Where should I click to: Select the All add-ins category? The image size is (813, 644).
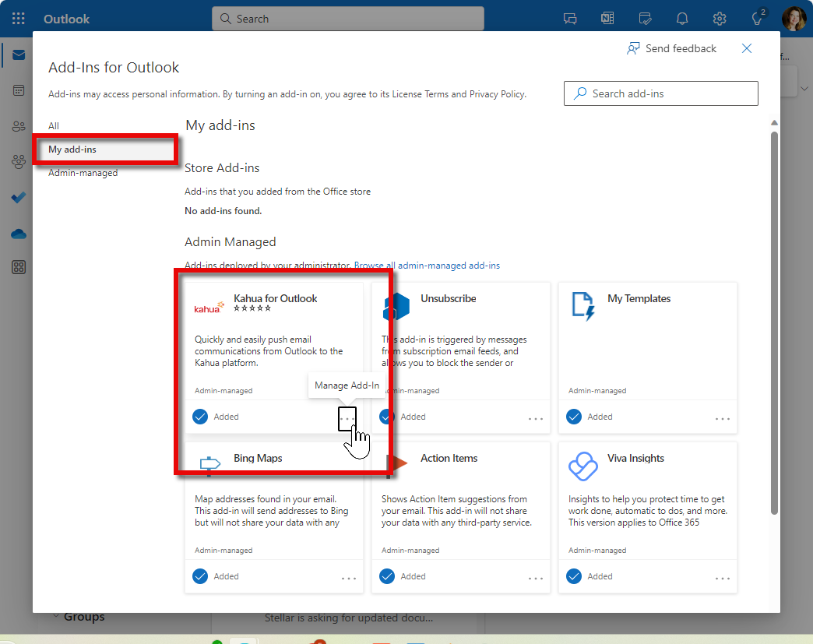pos(54,125)
